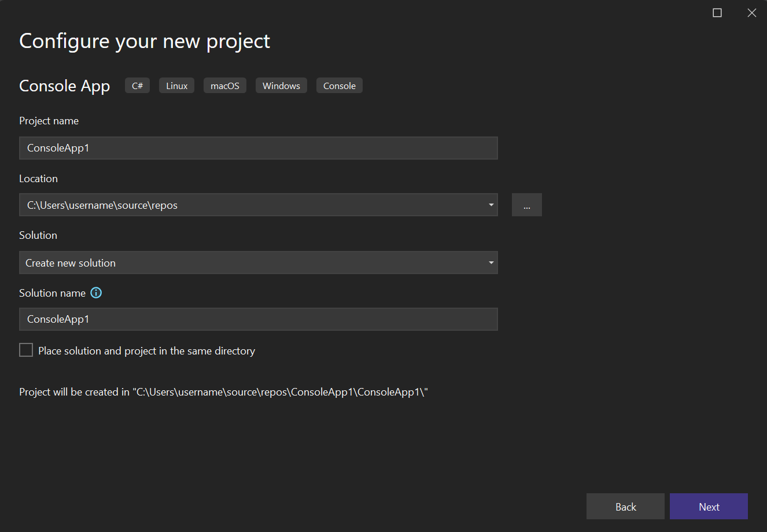Enable Place solution and project in same directory

click(25, 349)
